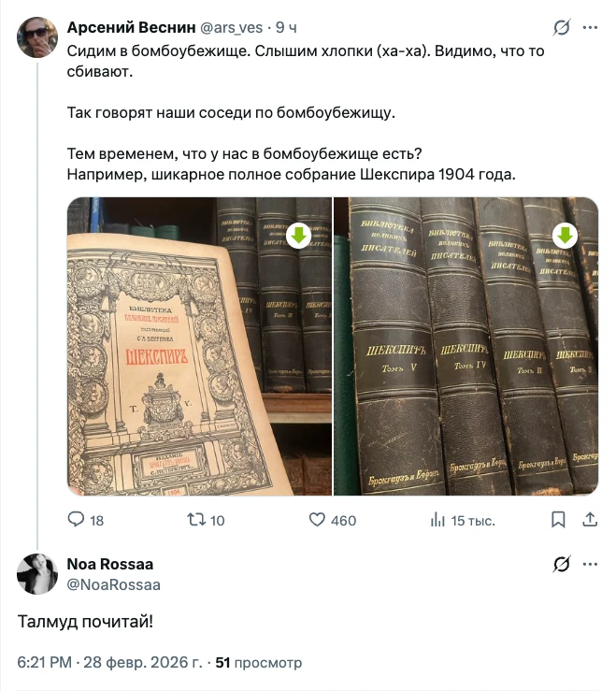Viewport: 616px width, 691px height.
Task: Open the @NoaRossaa handle link
Action: 114,584
